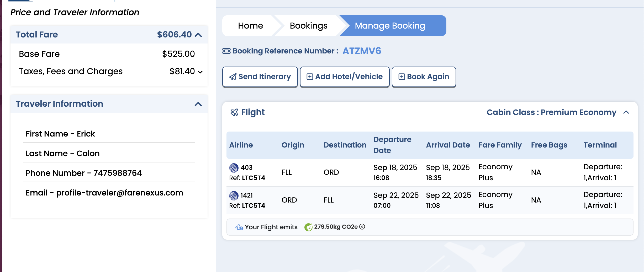644x272 pixels.
Task: Click the CO2e info circle icon
Action: (362, 227)
